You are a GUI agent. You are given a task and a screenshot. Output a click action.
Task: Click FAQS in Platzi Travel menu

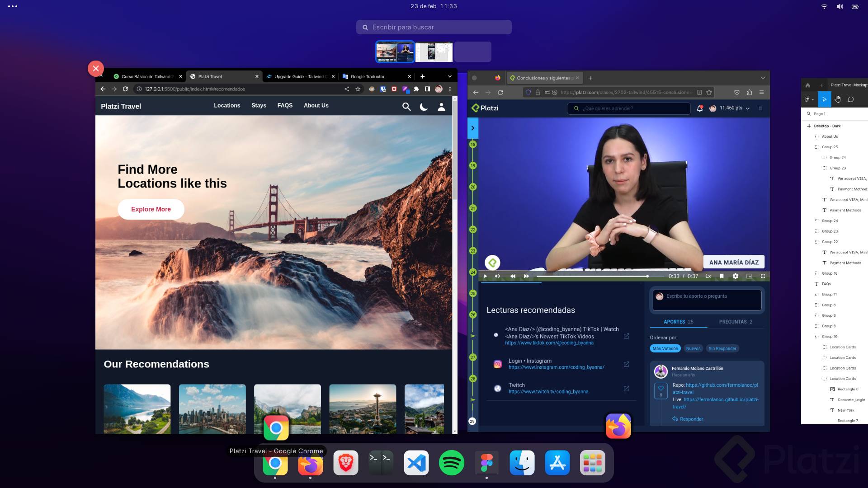click(285, 105)
